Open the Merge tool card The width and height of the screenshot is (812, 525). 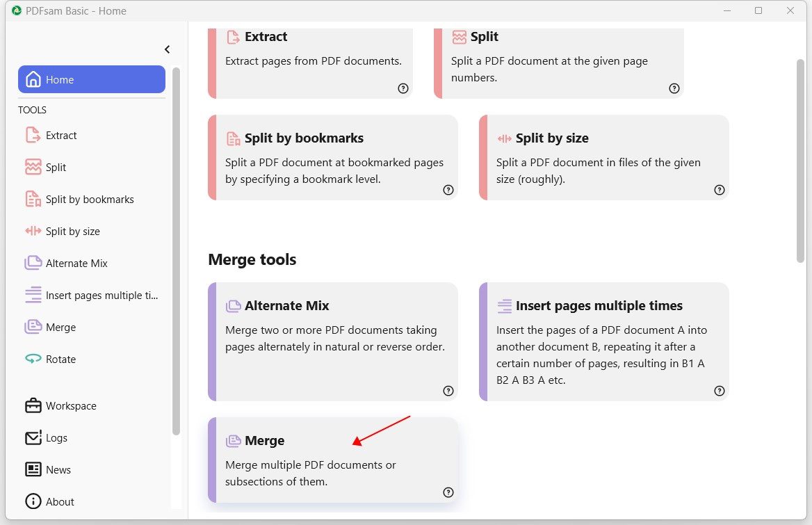[333, 460]
